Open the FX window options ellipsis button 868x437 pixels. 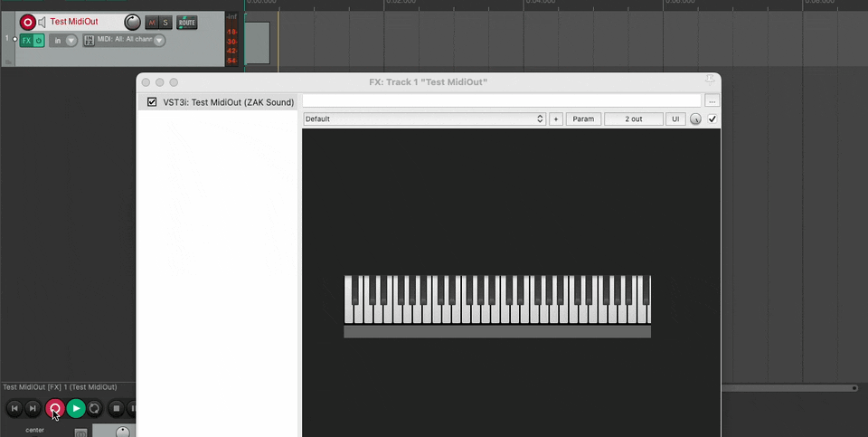(x=712, y=100)
